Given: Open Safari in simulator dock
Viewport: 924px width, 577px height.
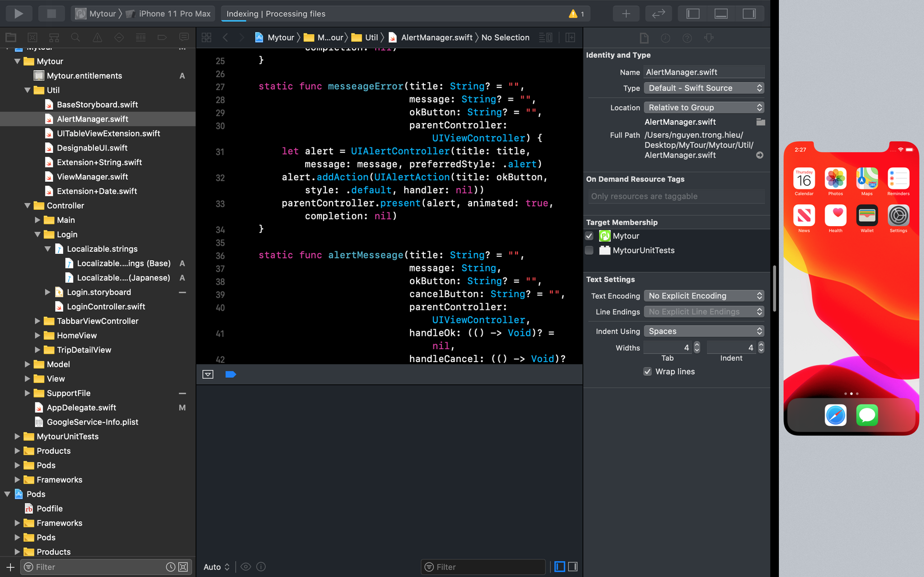Looking at the screenshot, I should coord(836,415).
